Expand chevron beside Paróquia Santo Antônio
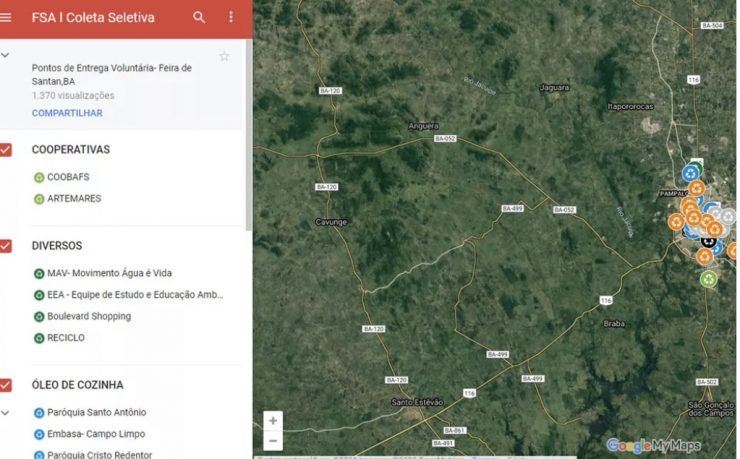The height and width of the screenshot is (459, 740). pos(6,412)
